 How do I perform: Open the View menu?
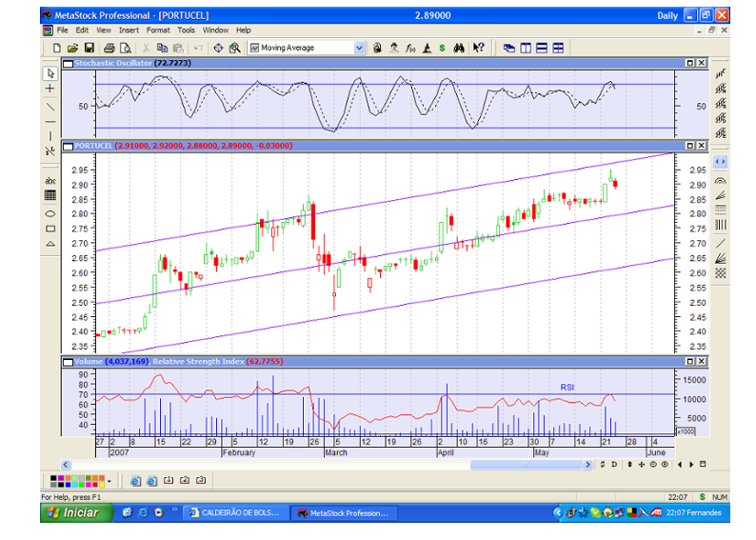[104, 30]
